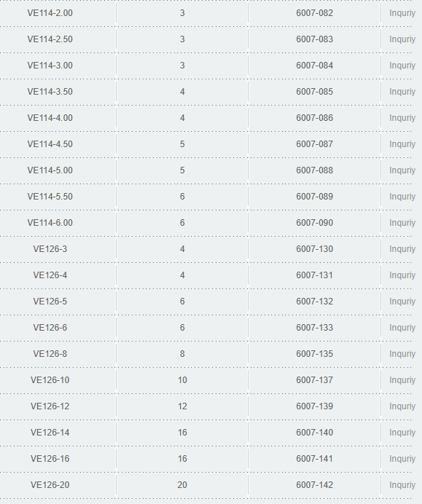Open the Inquriy link for 6007-087
The width and height of the screenshot is (422, 504).
(402, 144)
